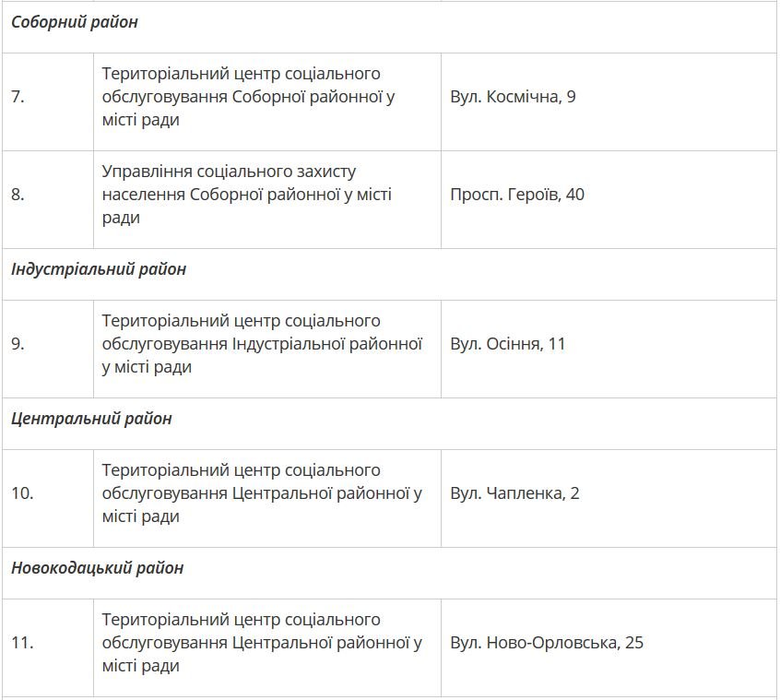Select the row number 10 cell
Screen dimensions: 780x700
pyautogui.click(x=22, y=493)
